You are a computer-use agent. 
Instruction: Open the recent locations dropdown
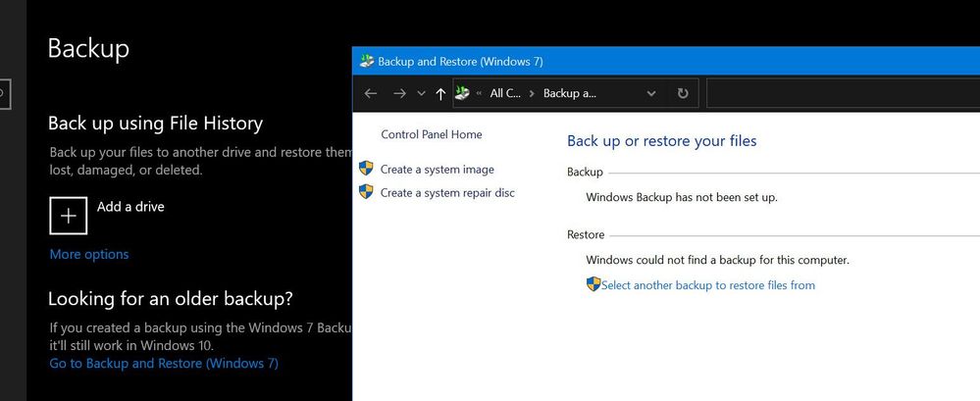pyautogui.click(x=421, y=94)
